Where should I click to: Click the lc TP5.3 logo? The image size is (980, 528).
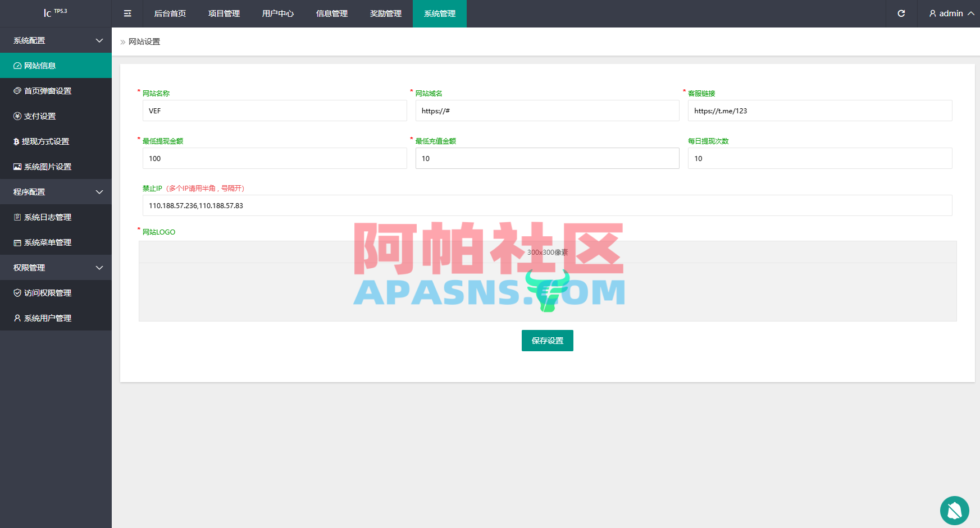56,12
